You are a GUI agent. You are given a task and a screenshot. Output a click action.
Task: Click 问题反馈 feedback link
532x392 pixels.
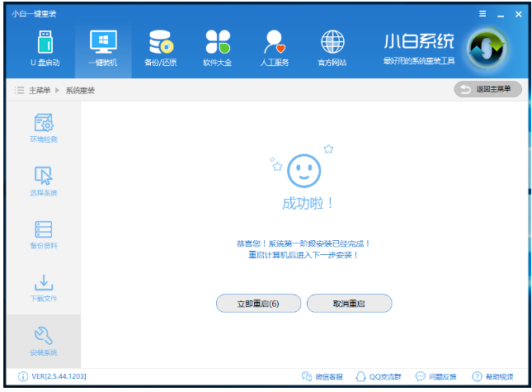[x=436, y=376]
